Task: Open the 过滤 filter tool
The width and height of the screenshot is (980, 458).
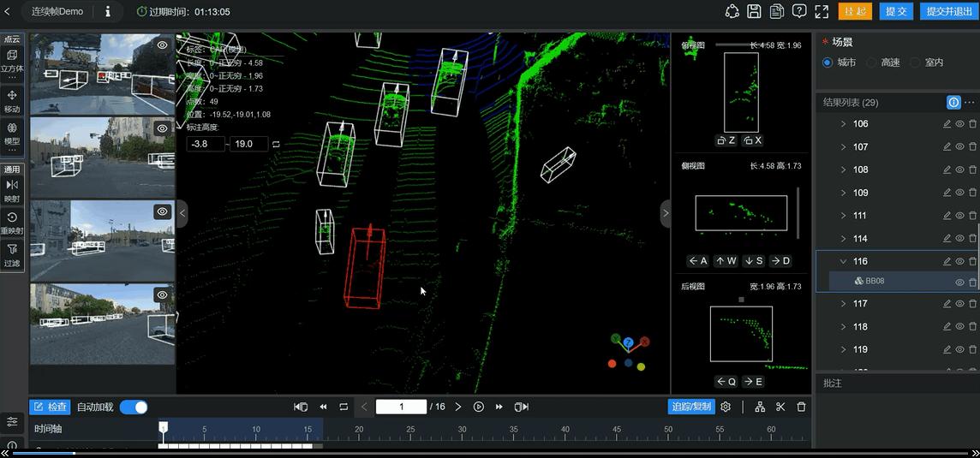Action: [x=12, y=256]
